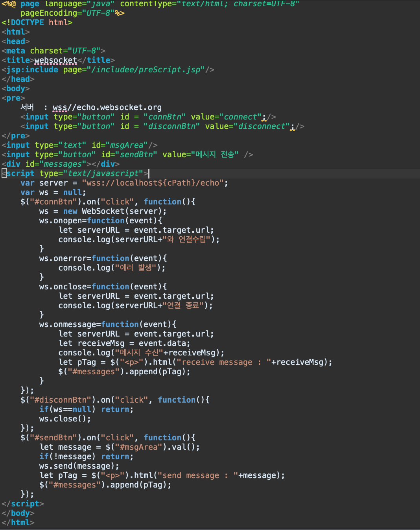Click the id="sendBtn" attribute

pyautogui.click(x=129, y=155)
